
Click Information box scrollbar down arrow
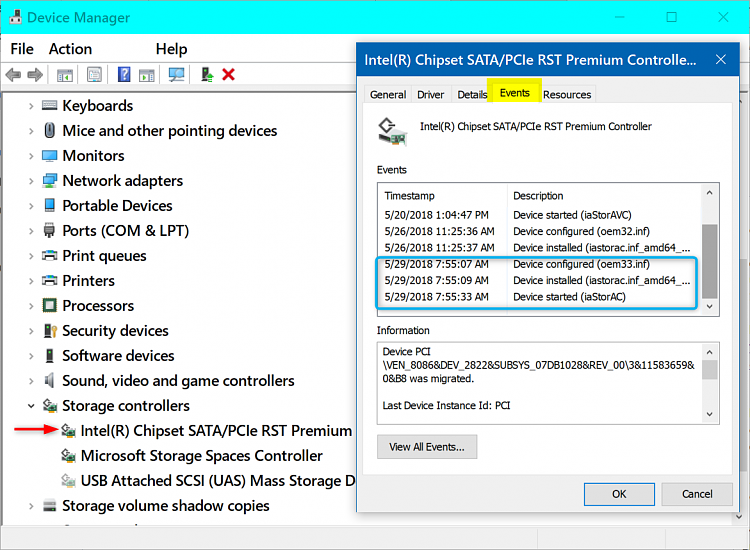[709, 414]
